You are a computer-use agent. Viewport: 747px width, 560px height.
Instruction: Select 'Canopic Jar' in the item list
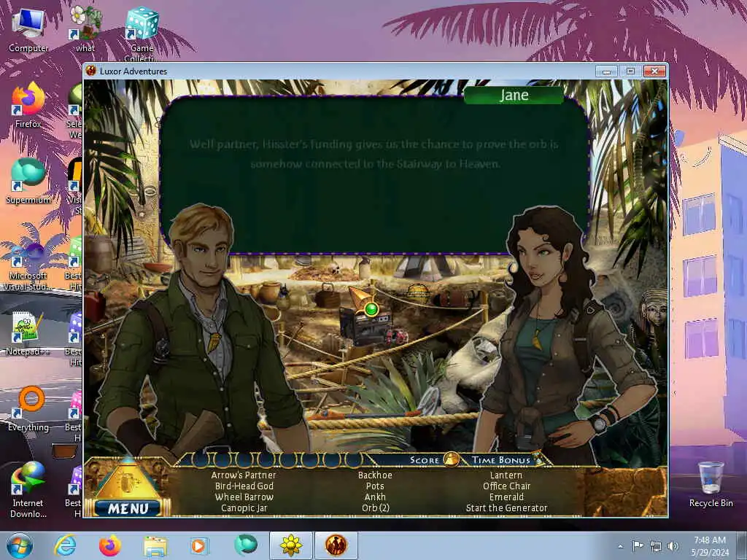click(244, 507)
